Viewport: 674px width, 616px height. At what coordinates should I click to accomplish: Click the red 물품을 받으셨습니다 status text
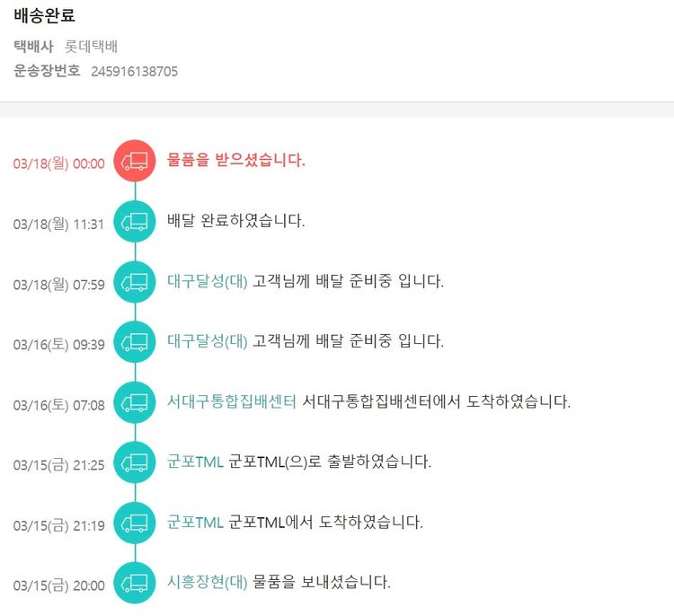click(x=236, y=162)
